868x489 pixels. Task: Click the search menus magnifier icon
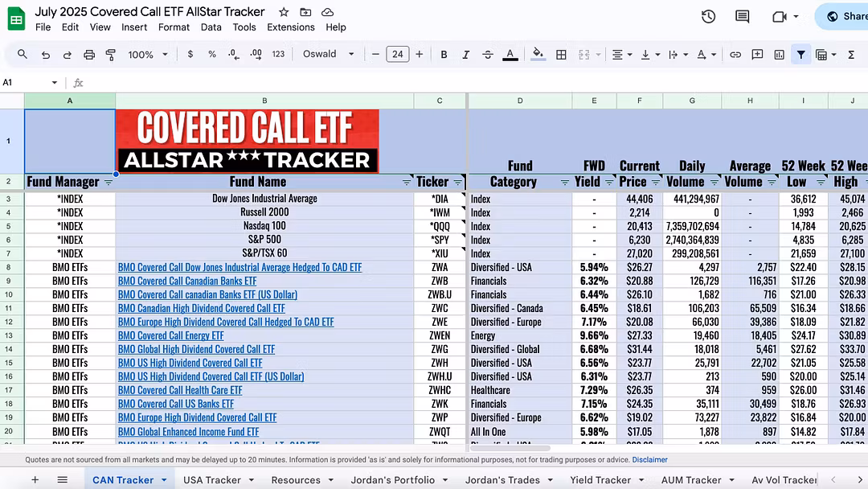click(23, 54)
